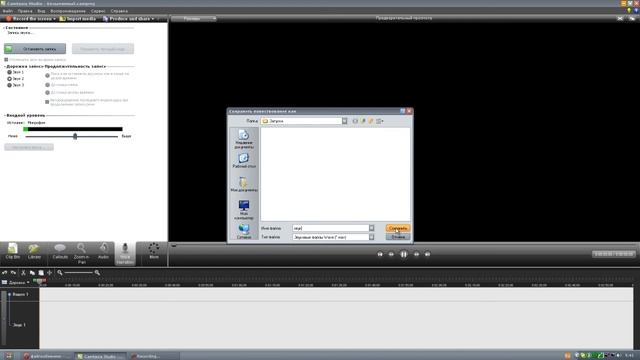Screen dimensions: 640x360
Task: Open the Сервис menu
Action: point(98,11)
